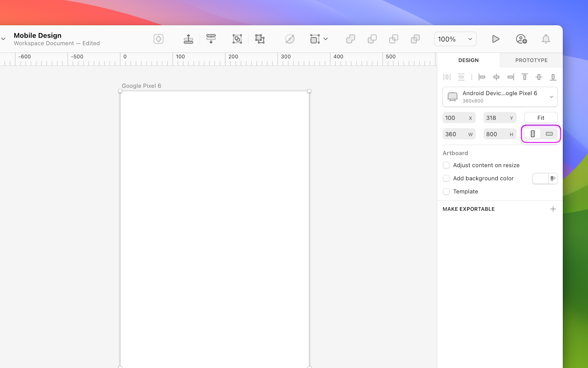588x368 pixels.
Task: Open notifications bell icon
Action: click(546, 39)
